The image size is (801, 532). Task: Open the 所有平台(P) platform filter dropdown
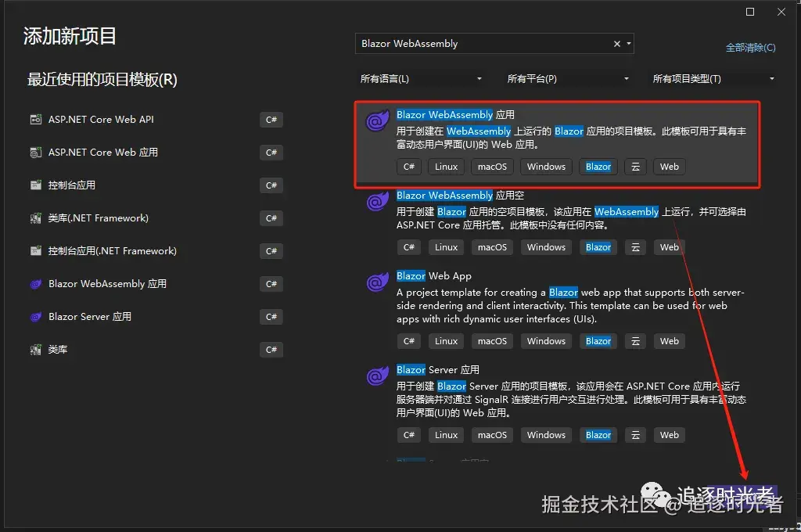[568, 79]
